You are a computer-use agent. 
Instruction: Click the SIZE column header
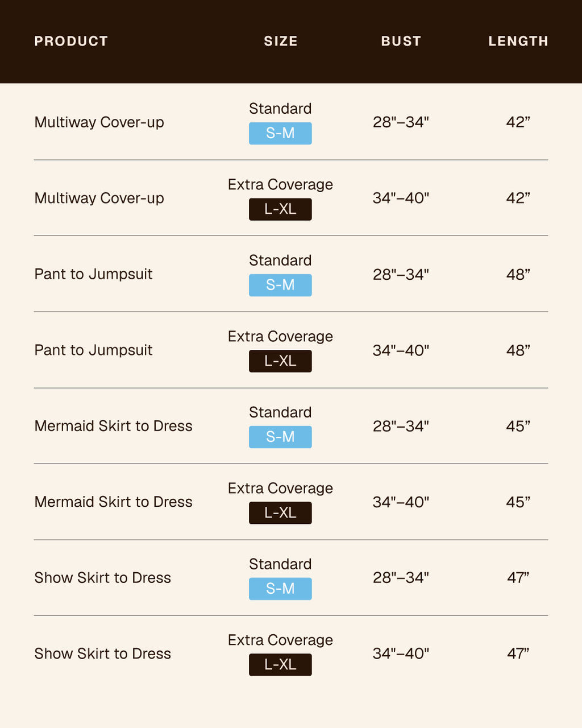tap(281, 41)
